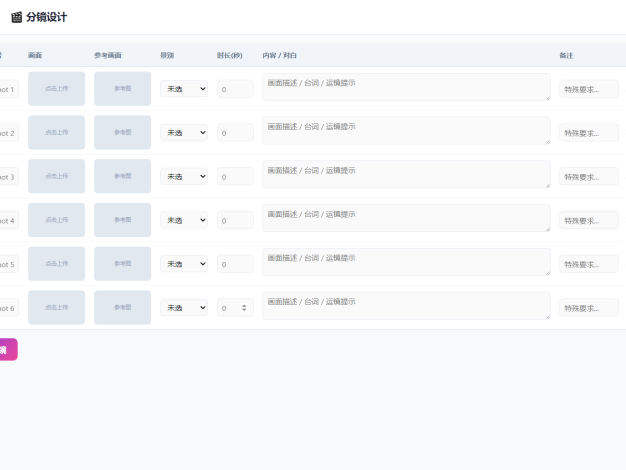Click the content textarea of Shot 5

coord(406,262)
